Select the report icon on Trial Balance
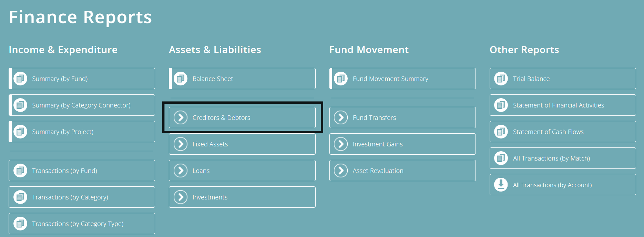 pyautogui.click(x=500, y=78)
